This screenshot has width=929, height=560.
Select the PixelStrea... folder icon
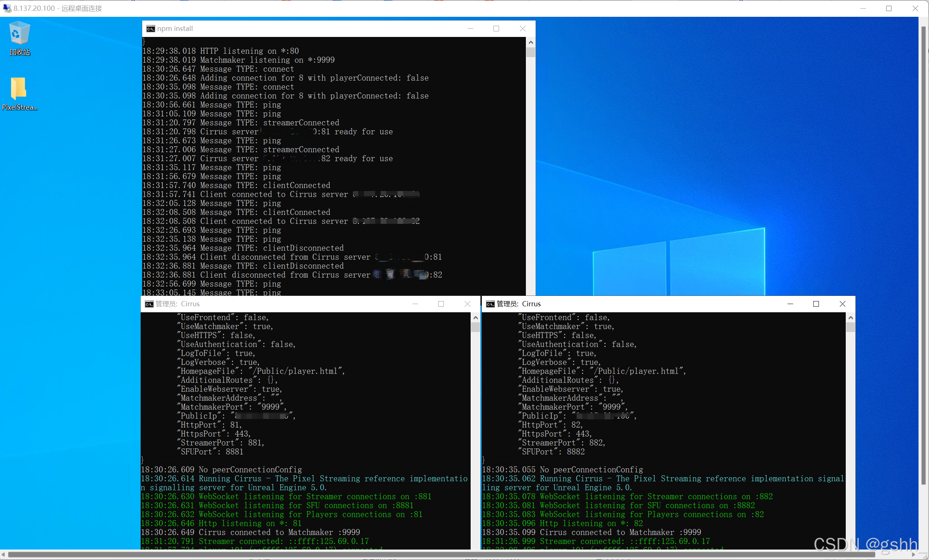click(19, 89)
